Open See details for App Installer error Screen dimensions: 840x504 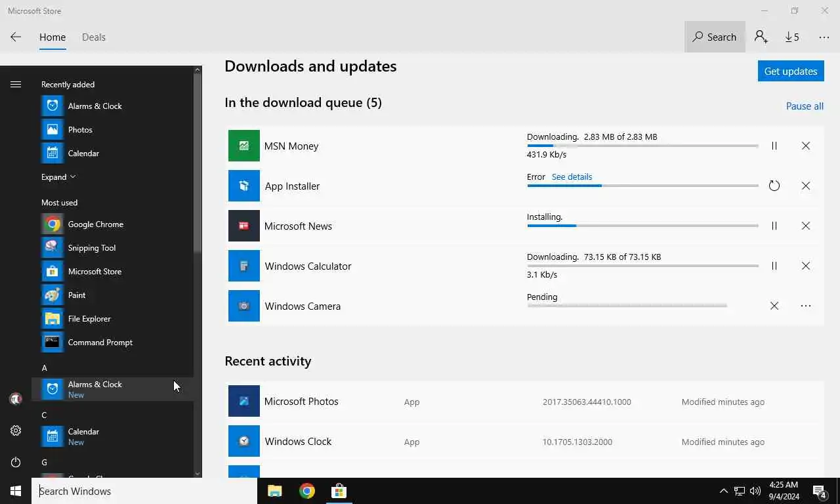coord(572,177)
